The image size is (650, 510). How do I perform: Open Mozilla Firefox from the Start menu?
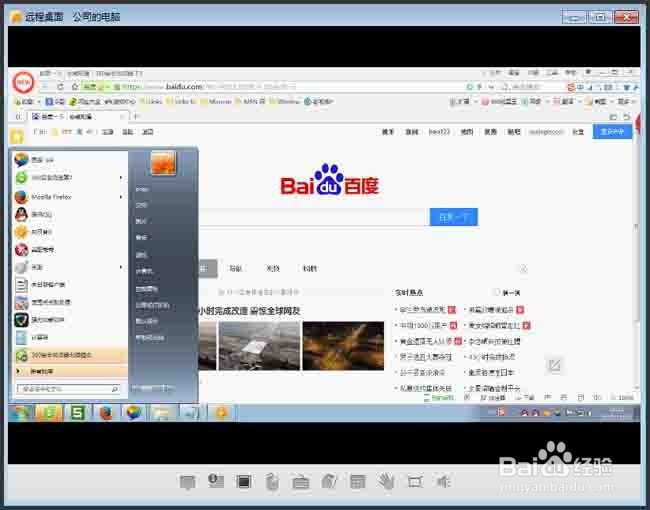(68, 197)
